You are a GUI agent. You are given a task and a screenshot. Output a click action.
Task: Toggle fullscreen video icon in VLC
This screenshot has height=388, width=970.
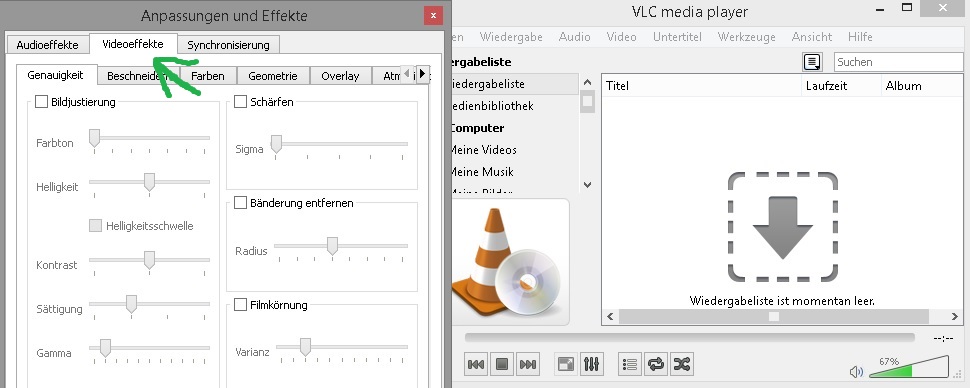pyautogui.click(x=566, y=364)
